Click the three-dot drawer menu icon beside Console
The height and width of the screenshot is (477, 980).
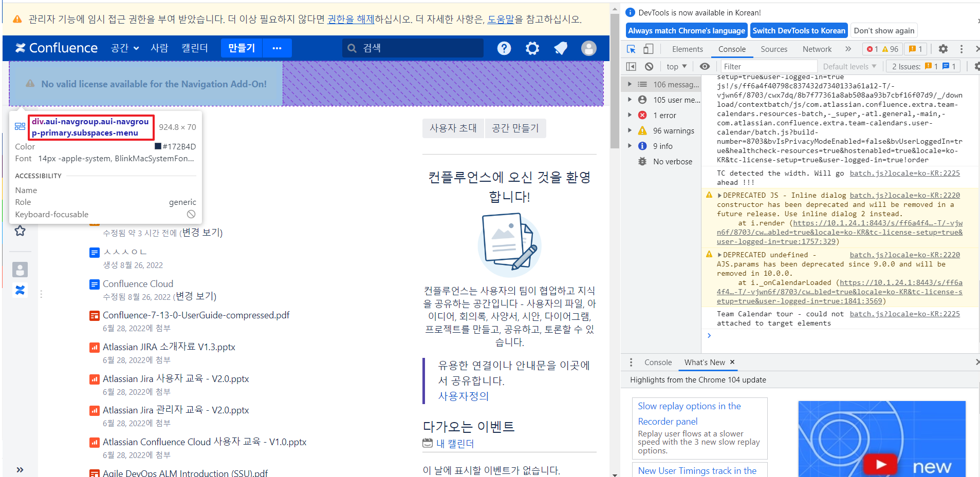[x=631, y=362]
